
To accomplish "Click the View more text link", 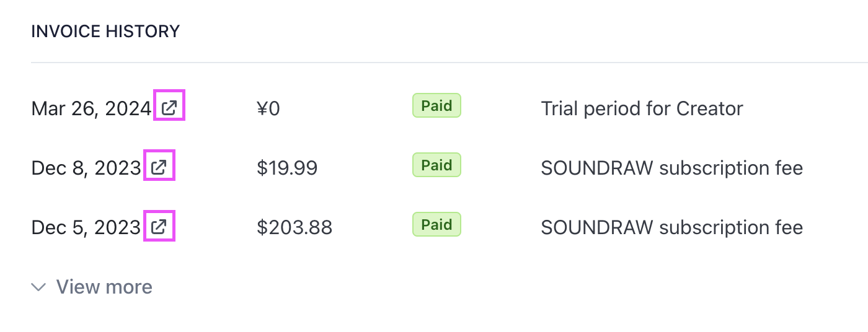I will click(x=104, y=287).
